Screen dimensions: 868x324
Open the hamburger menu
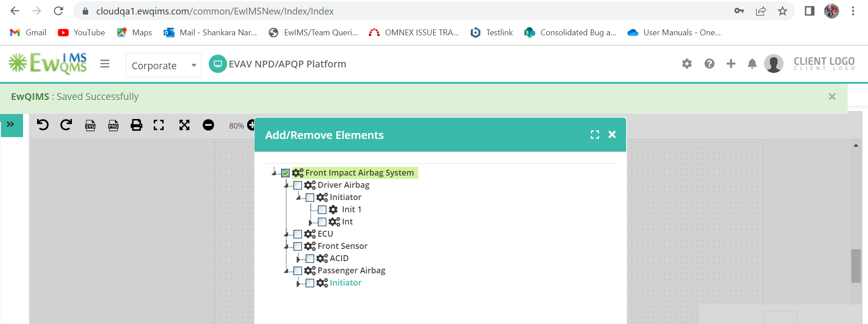105,64
